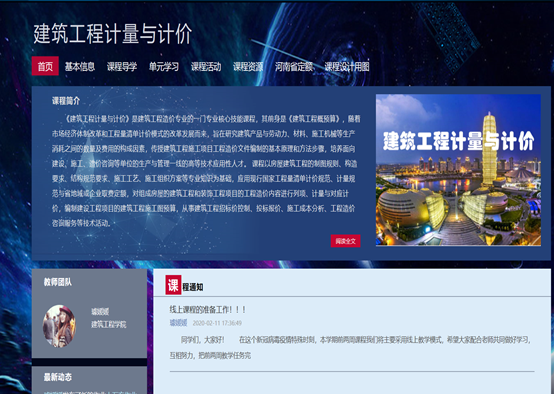This screenshot has height=394, width=554.
Task: Click the 课程简介 section heading
Action: (x=66, y=101)
